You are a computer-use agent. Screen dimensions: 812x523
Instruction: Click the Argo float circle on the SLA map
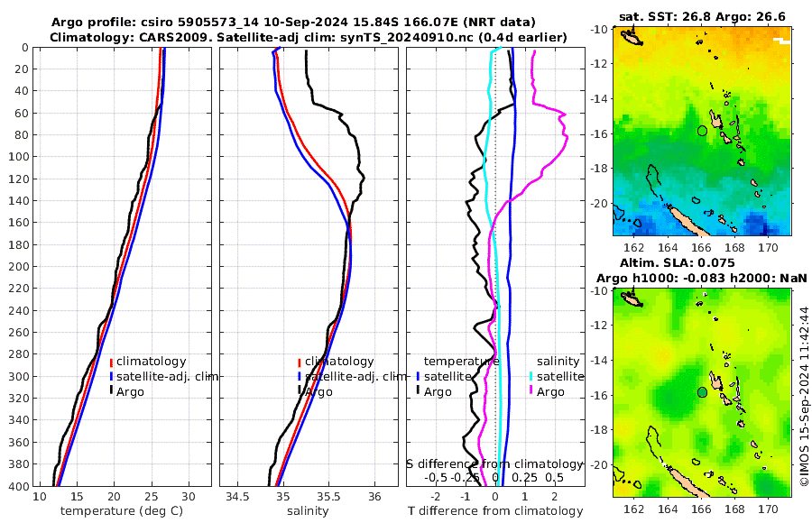point(702,392)
